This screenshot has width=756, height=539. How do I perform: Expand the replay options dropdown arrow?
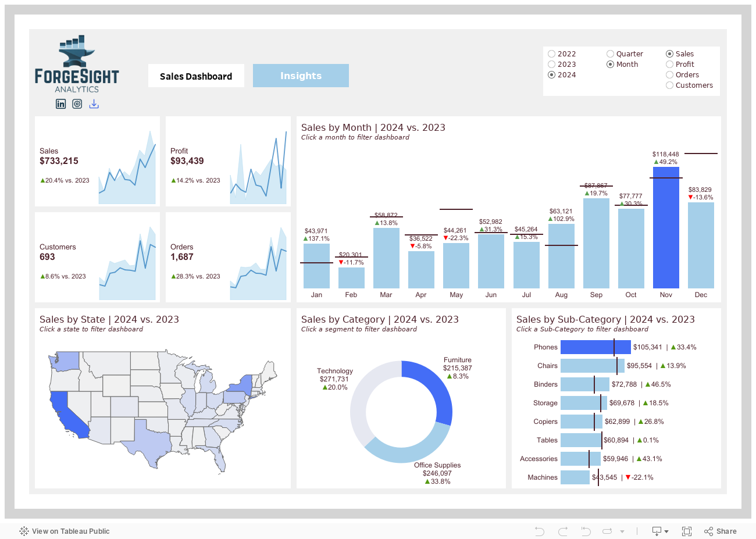[x=622, y=531]
